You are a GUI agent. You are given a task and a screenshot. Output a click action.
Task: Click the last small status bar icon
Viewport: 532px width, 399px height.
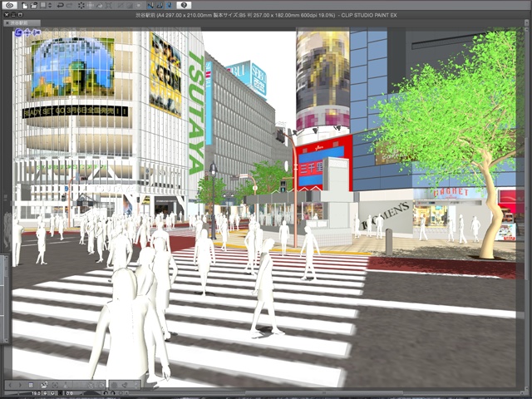(126, 393)
